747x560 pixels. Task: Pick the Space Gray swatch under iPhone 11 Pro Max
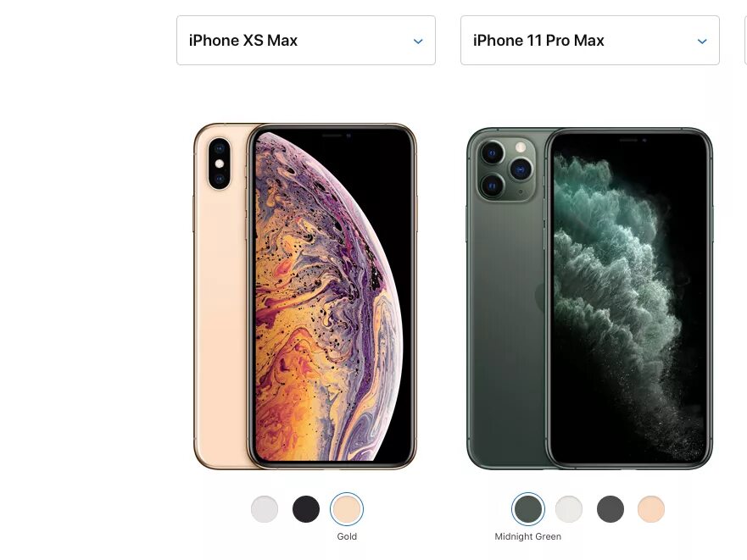tap(610, 509)
